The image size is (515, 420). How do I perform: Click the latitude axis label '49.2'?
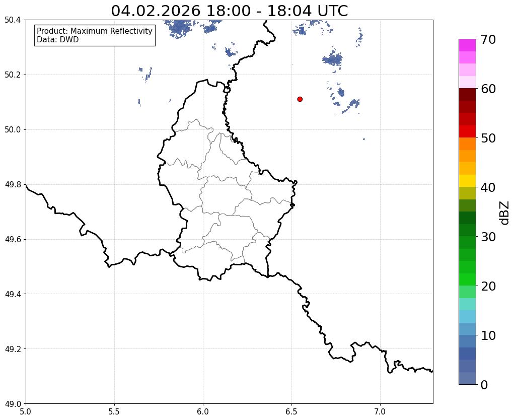pyautogui.click(x=13, y=349)
